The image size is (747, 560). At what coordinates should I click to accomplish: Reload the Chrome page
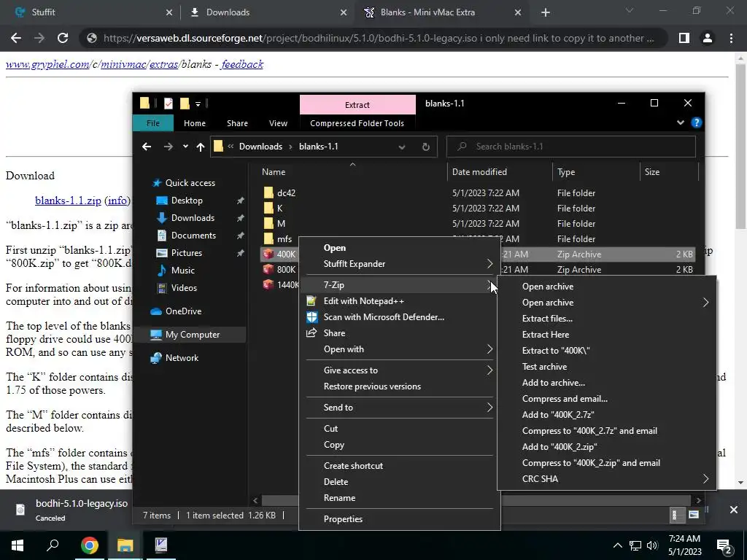pyautogui.click(x=63, y=38)
